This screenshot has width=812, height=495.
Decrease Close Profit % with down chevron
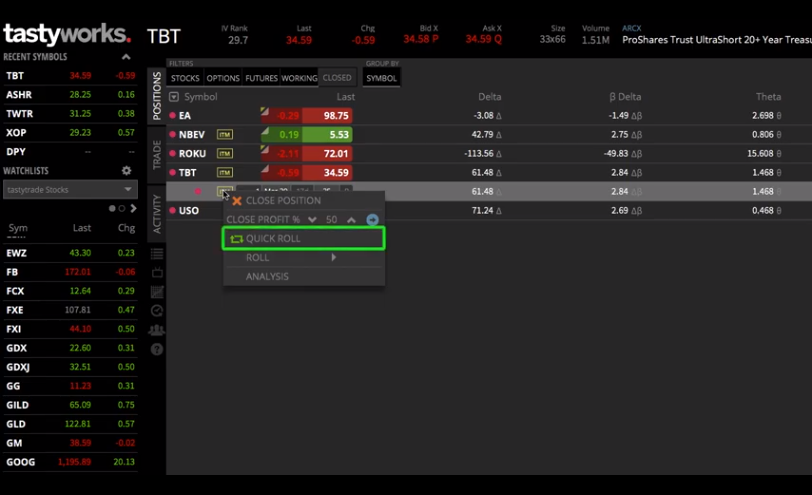(x=312, y=220)
